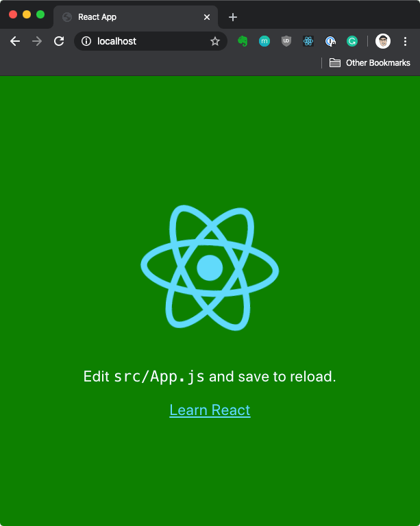Viewport: 420px width, 526px height.
Task: Open a new browser tab
Action: pos(233,17)
